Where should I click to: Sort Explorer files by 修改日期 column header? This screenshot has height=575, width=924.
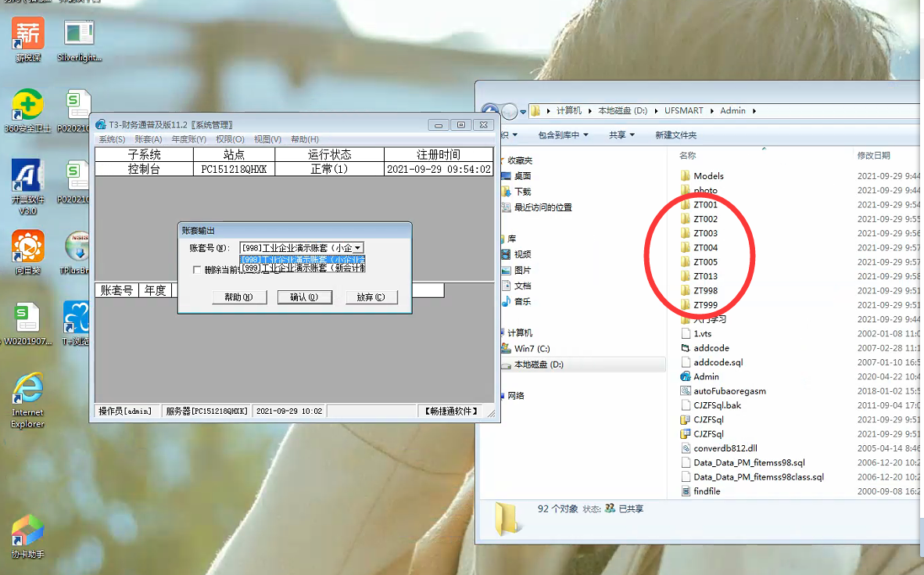(x=873, y=156)
